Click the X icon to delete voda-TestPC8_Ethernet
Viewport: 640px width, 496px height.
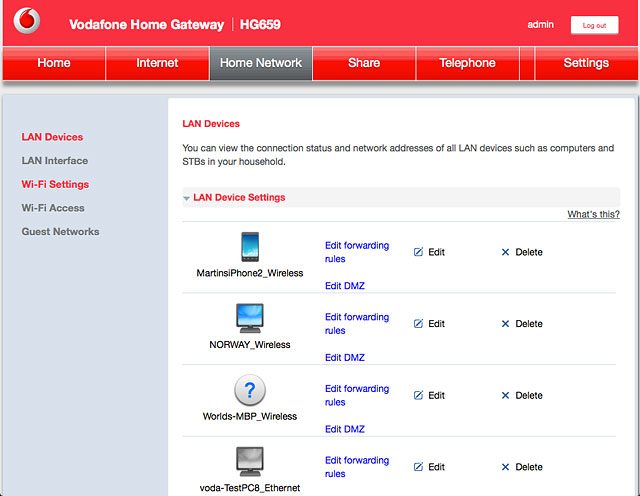(505, 467)
